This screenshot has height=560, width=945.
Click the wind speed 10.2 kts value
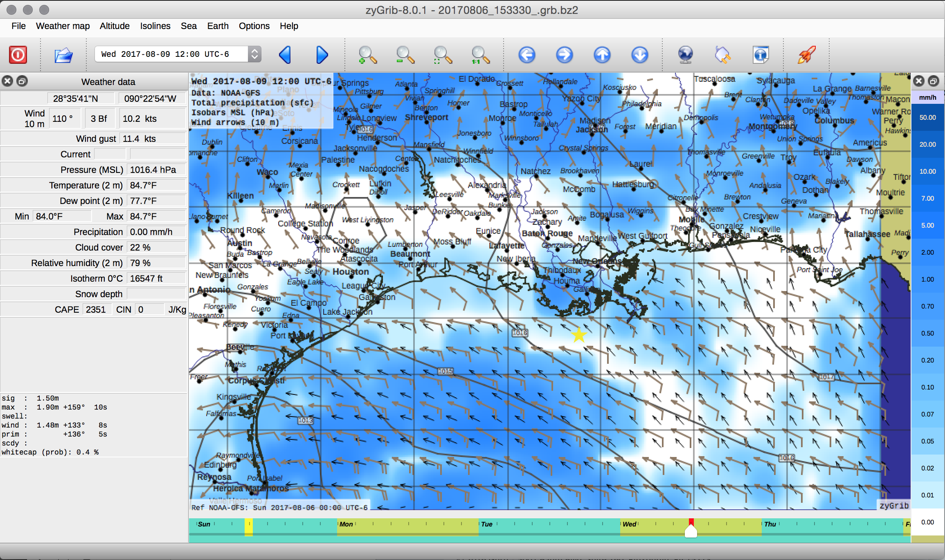pyautogui.click(x=152, y=119)
